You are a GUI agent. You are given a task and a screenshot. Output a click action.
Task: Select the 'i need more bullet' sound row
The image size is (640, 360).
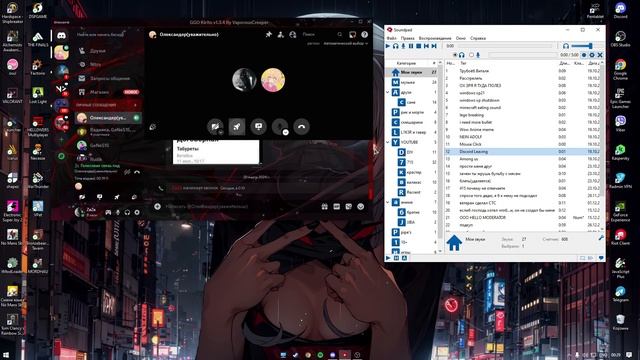tap(522, 122)
